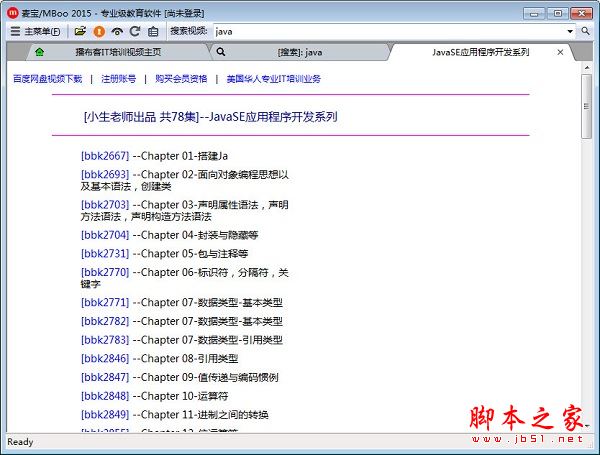
Task: Click the scrollbar up arrow
Action: coord(587,67)
